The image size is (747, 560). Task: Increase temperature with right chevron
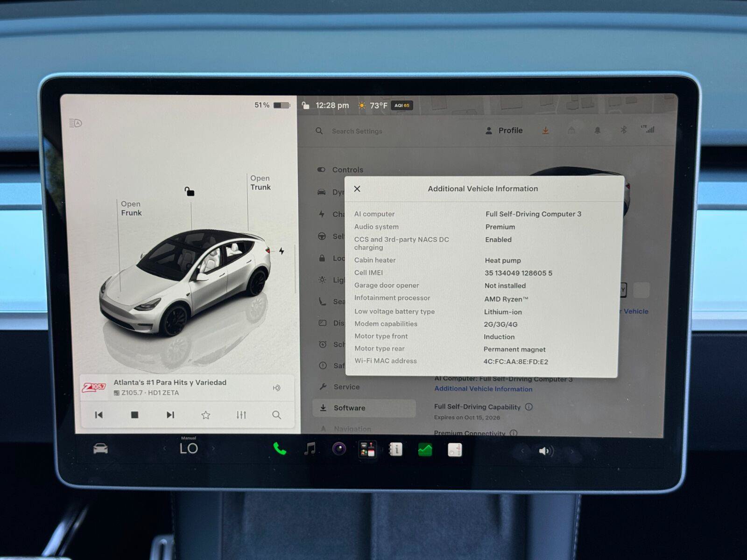point(214,449)
